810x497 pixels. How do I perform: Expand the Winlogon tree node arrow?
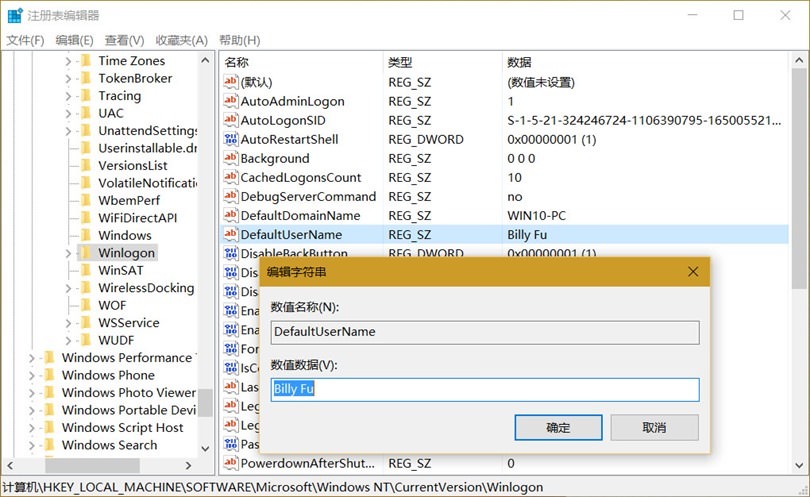pos(69,253)
